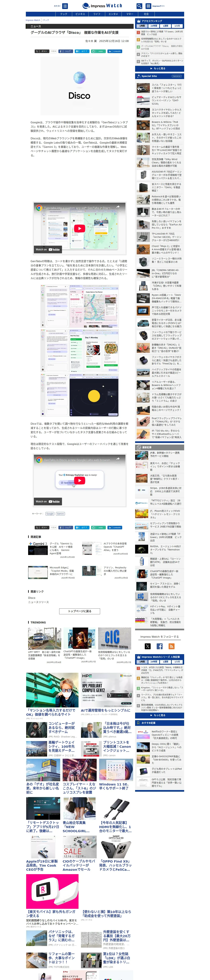
Task: Click トップページに戻る button
Action: pos(80,611)
